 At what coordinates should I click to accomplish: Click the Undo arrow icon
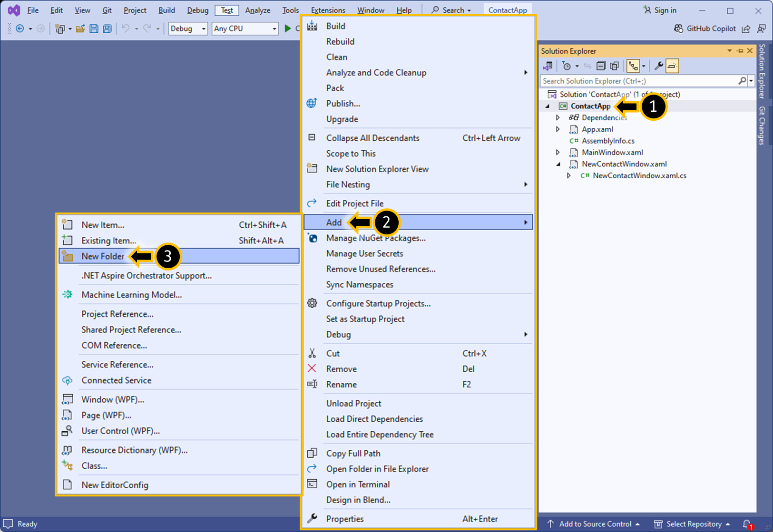126,29
